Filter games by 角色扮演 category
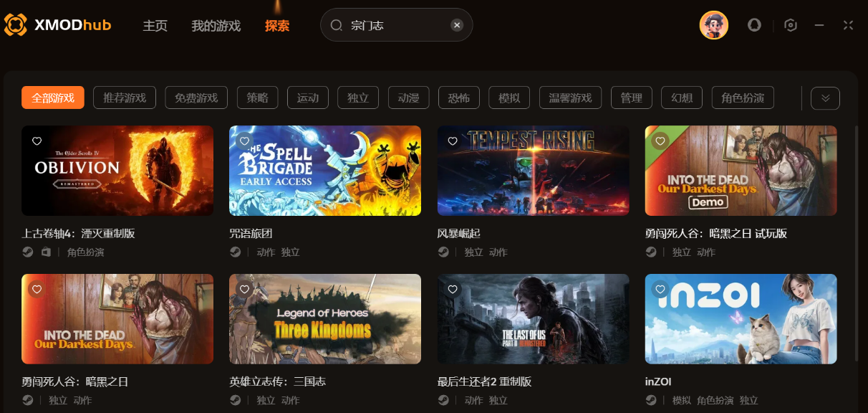The width and height of the screenshot is (868, 413). pos(743,98)
